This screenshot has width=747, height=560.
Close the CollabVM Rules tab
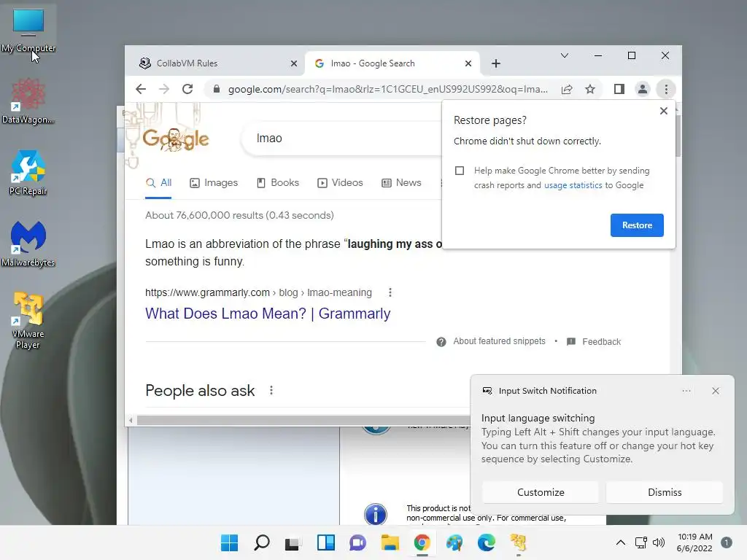[x=294, y=63]
